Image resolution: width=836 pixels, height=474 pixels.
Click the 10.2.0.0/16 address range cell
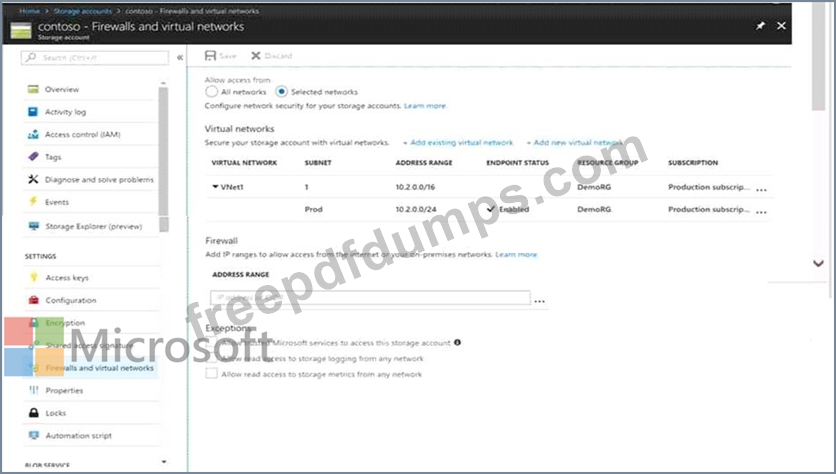point(415,187)
